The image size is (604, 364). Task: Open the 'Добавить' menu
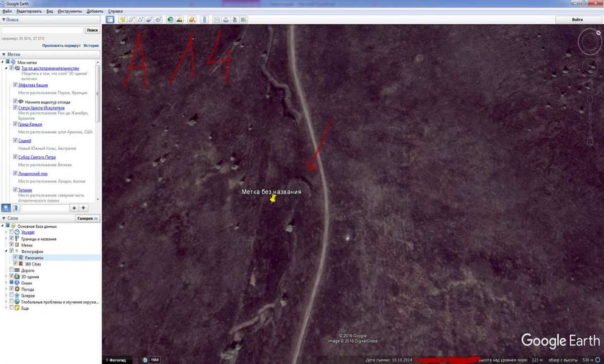tap(95, 11)
